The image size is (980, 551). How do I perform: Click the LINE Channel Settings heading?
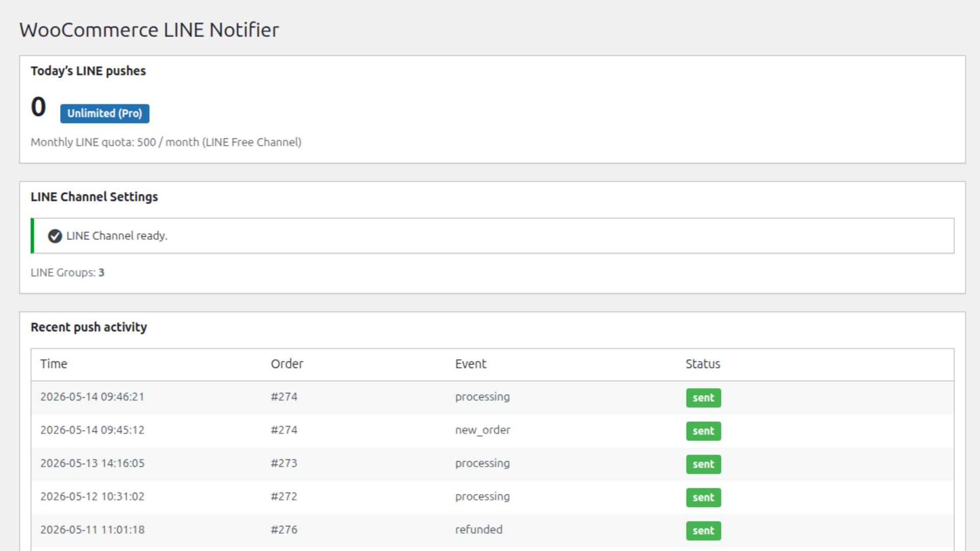[x=94, y=197]
